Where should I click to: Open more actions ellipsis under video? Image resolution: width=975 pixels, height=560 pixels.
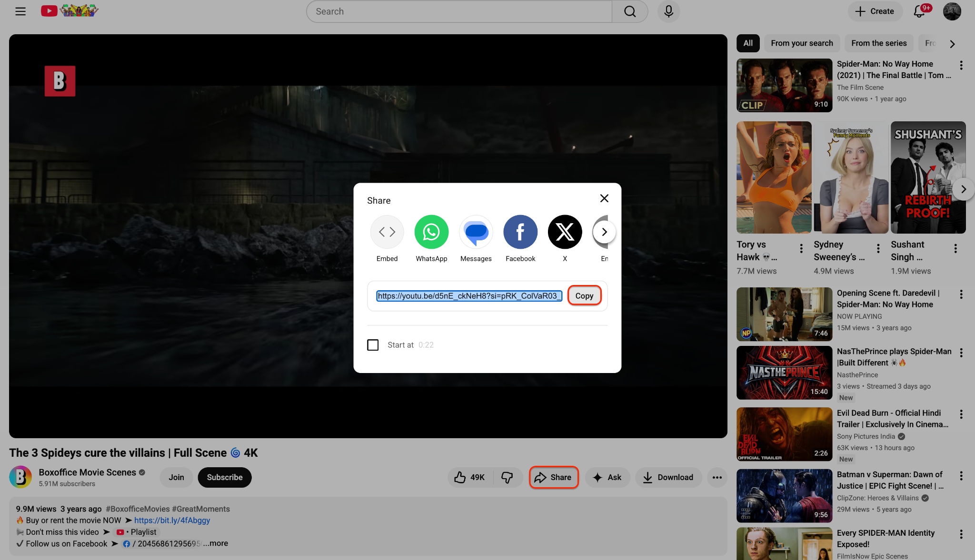[717, 477]
